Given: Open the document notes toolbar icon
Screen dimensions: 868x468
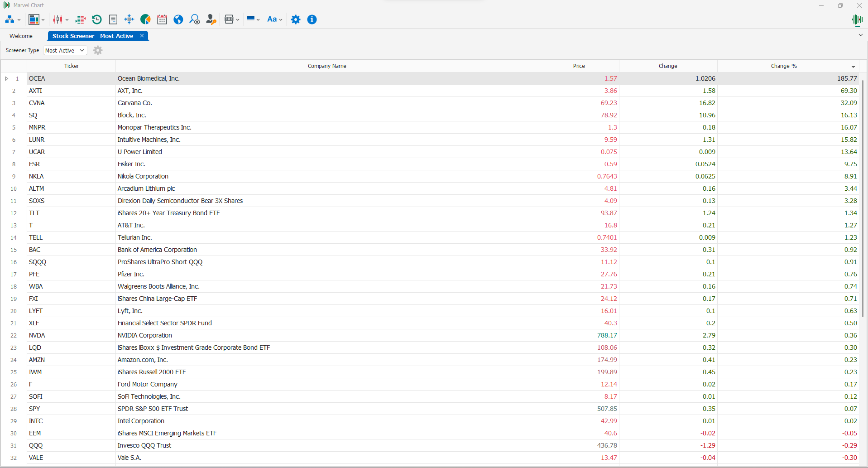Looking at the screenshot, I should point(113,19).
